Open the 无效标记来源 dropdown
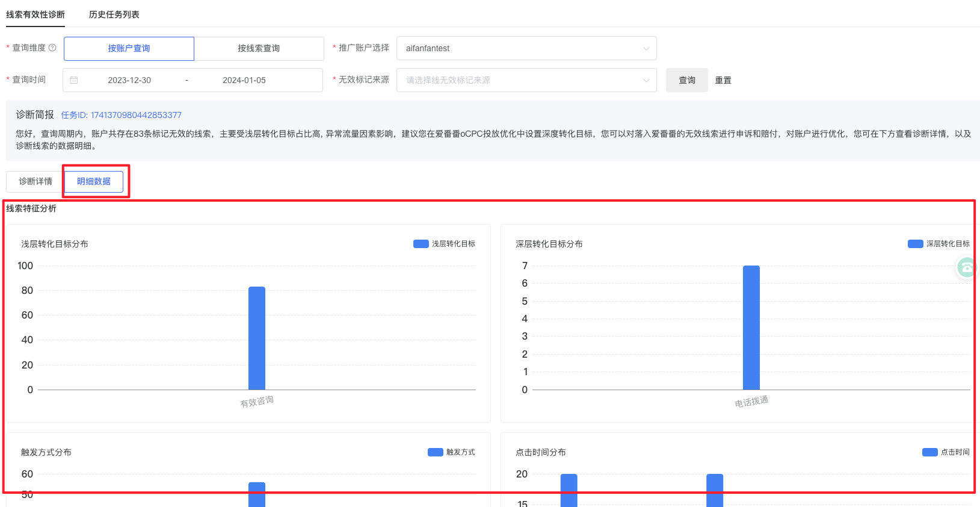 526,80
